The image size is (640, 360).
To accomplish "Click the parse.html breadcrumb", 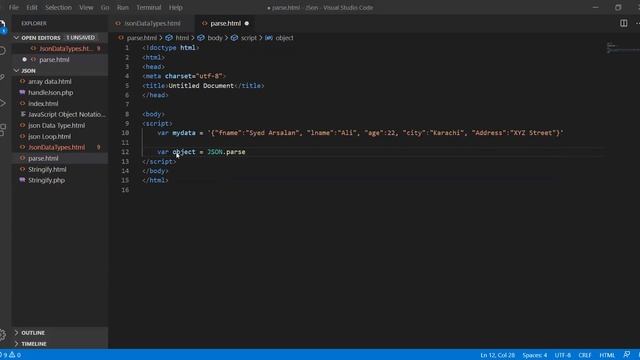I will 141,38.
